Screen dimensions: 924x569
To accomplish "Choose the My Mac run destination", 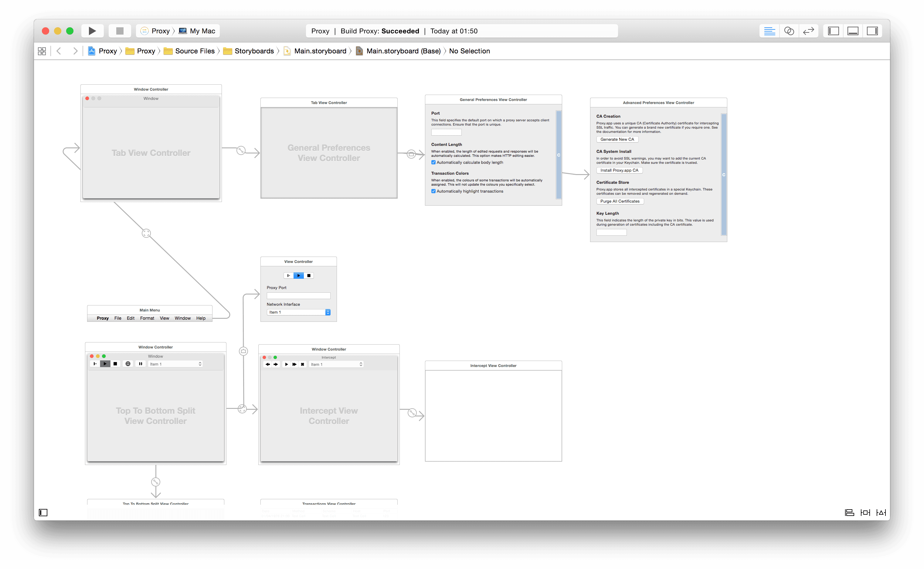I will tap(197, 31).
